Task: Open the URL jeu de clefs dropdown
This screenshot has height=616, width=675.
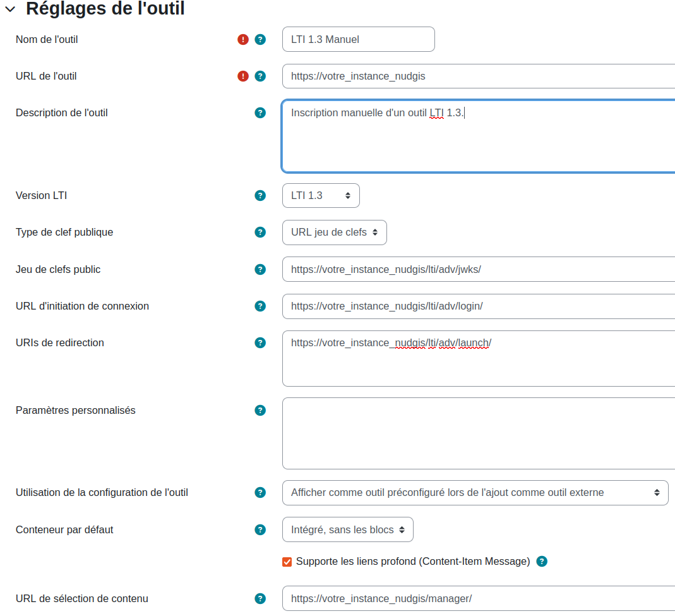Action: pos(335,233)
